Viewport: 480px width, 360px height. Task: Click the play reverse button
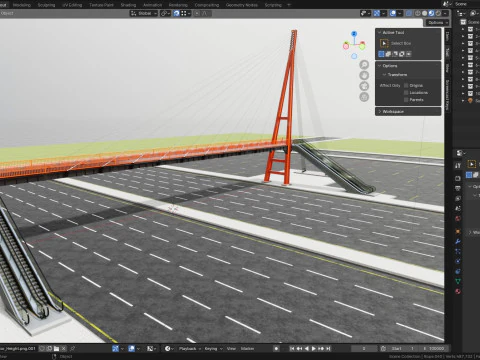click(x=307, y=349)
